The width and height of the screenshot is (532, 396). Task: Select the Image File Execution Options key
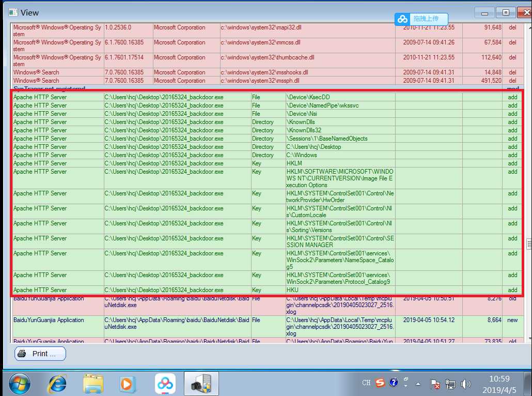[340, 178]
